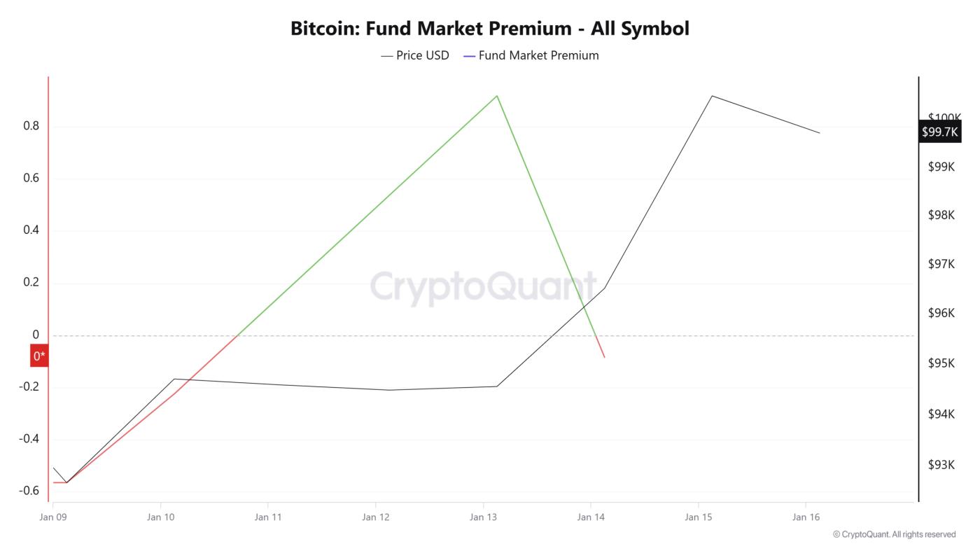Select the Jan 09 date label
980x551 pixels.
(x=53, y=517)
